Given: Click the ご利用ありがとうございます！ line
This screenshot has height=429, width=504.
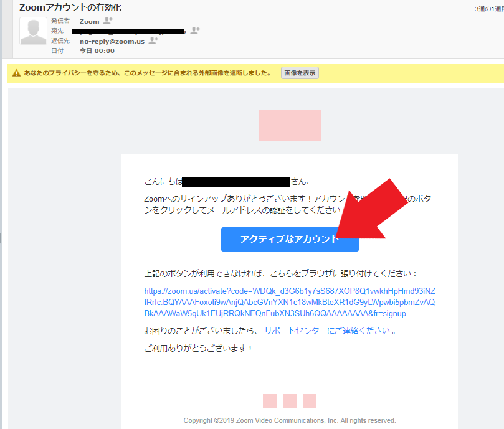Looking at the screenshot, I should pos(198,348).
